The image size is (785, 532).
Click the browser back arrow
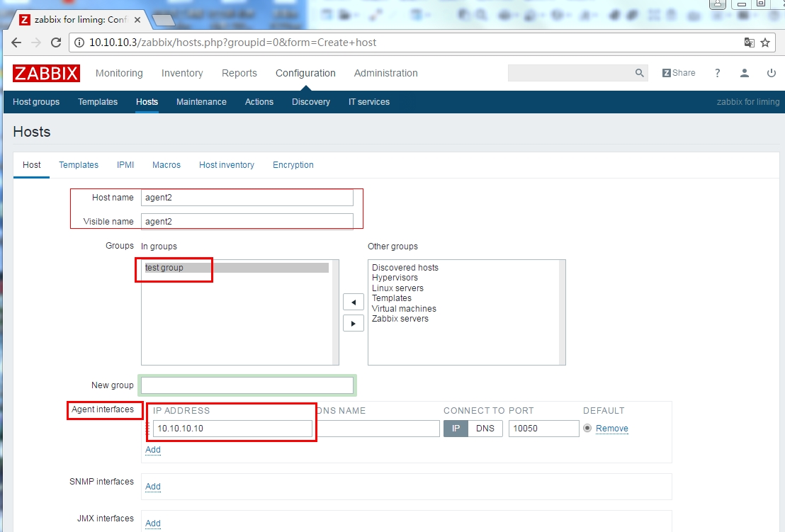point(16,43)
